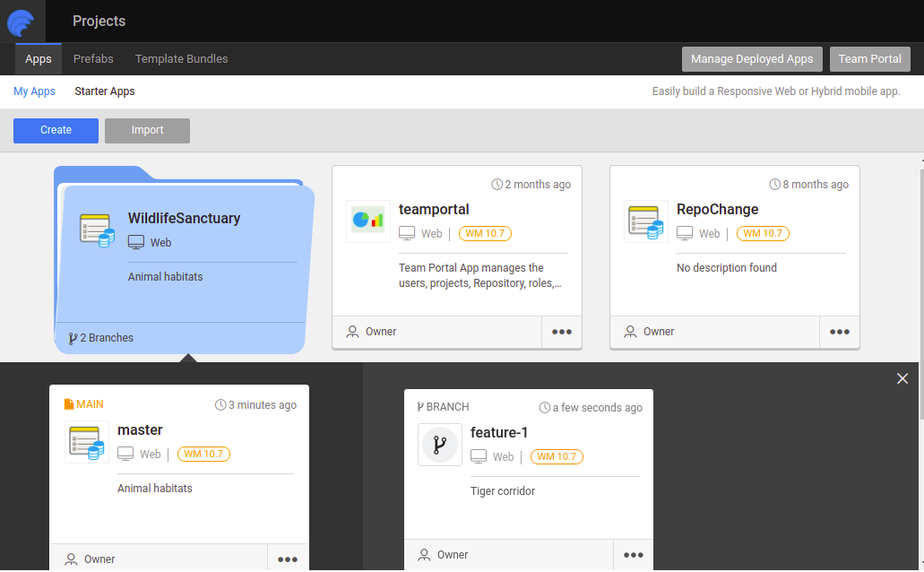
Task: Click the My Apps link
Action: click(x=34, y=91)
